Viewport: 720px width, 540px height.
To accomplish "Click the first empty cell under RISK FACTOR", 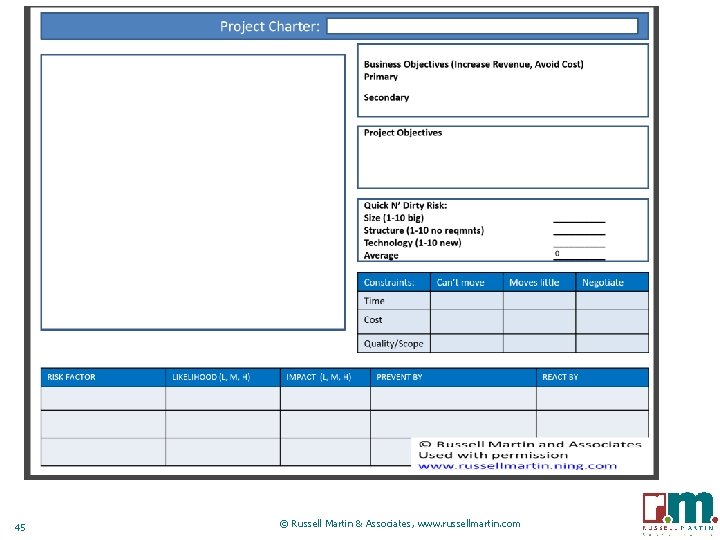I will point(103,399).
